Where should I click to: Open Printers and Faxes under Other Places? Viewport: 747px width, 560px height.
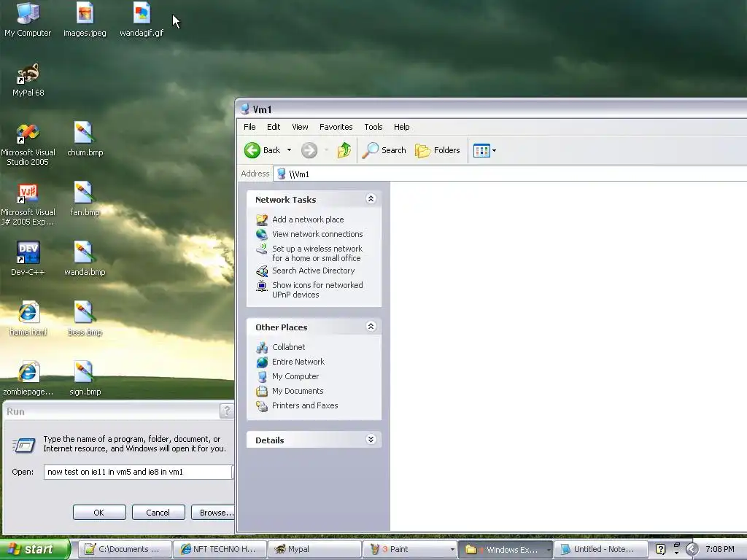pyautogui.click(x=305, y=405)
